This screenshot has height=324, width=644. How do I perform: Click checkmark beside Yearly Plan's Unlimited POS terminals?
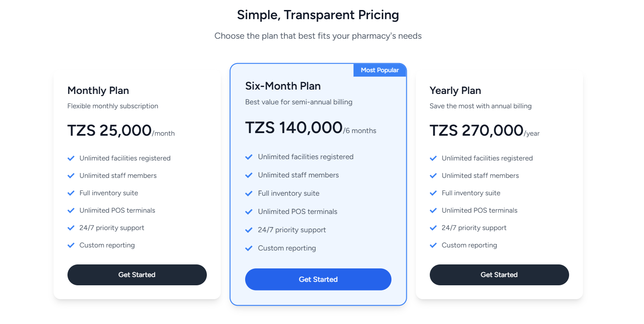(433, 210)
